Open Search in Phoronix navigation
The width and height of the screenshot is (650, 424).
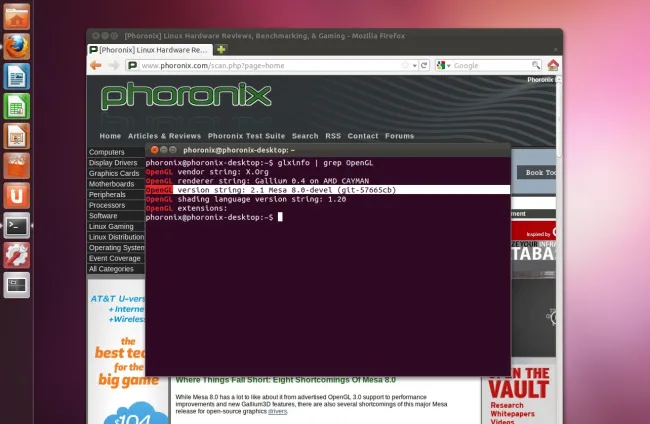tap(305, 136)
